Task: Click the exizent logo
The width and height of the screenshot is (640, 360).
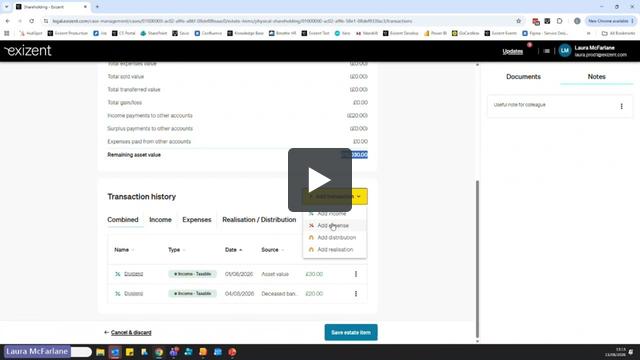Action: pos(28,51)
